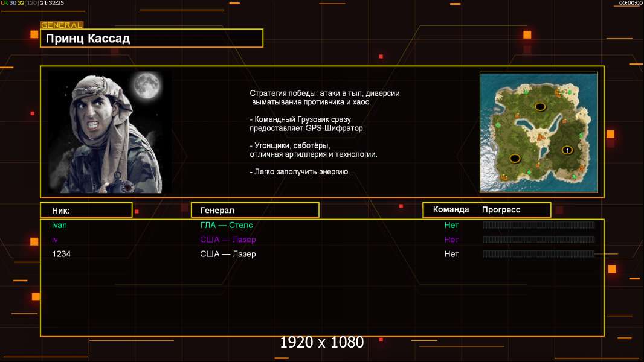This screenshot has height=362, width=644.
Task: Click start position marker 1 on map
Action: click(567, 150)
